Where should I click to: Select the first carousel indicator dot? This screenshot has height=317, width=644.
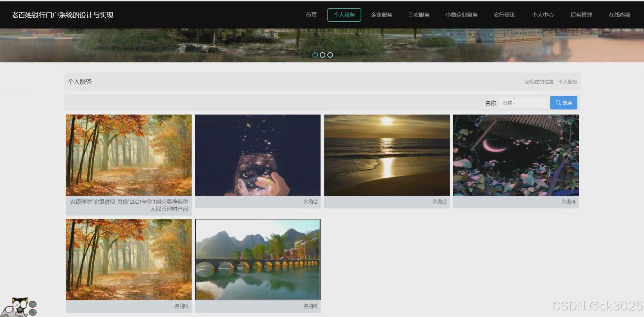(x=315, y=55)
